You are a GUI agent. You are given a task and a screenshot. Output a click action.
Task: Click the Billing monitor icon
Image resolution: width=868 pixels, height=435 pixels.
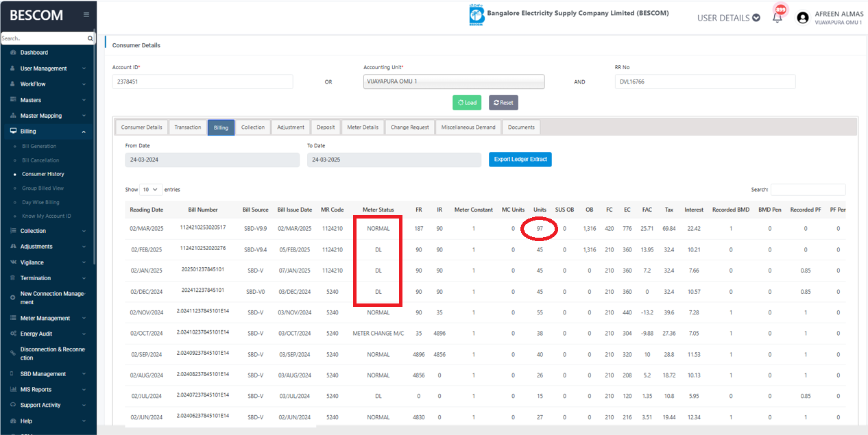(14, 132)
